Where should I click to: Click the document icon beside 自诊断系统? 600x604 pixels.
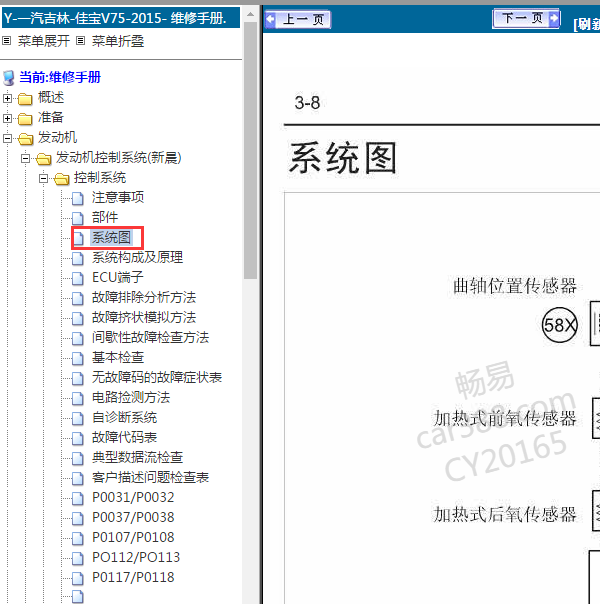tap(78, 419)
